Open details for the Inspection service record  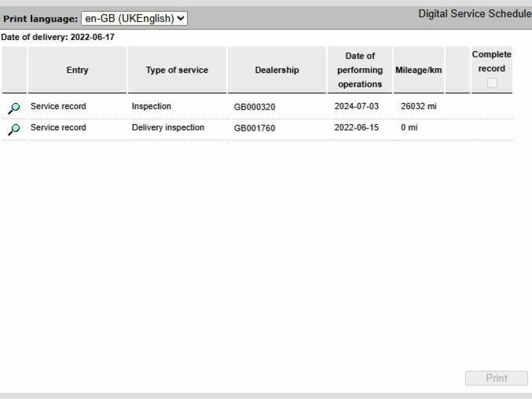click(x=14, y=108)
